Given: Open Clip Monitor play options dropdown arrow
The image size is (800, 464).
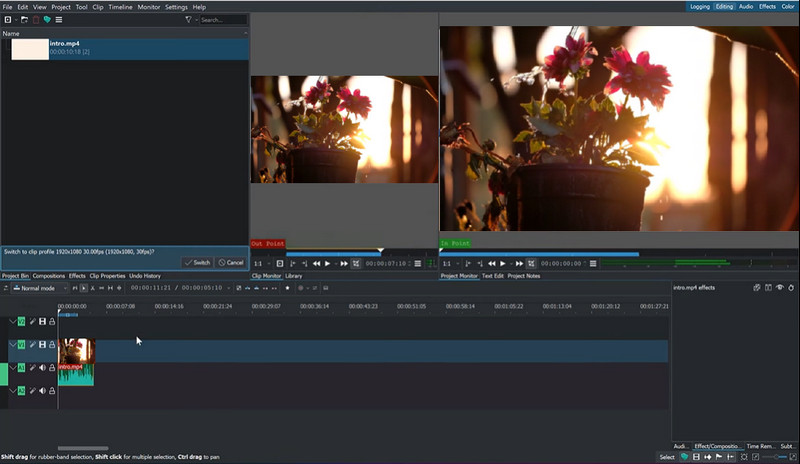Looking at the screenshot, I should (336, 263).
